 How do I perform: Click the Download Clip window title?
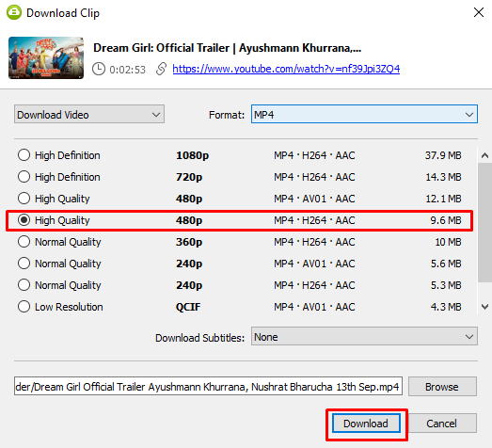(63, 13)
